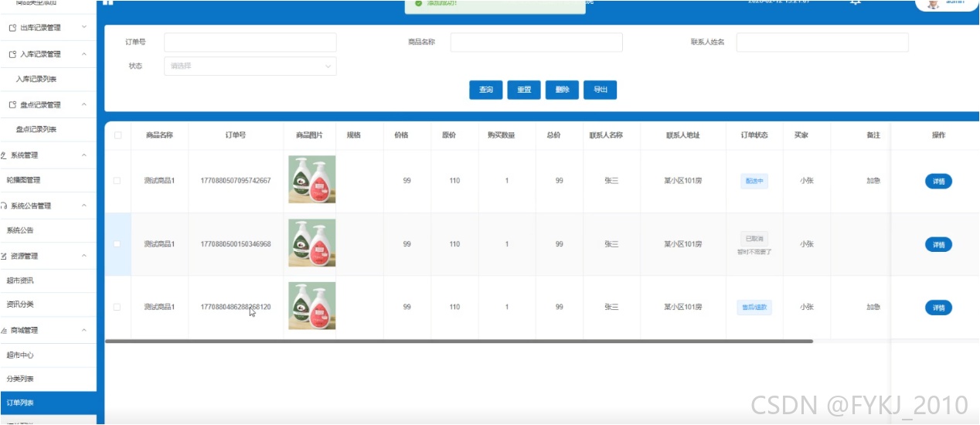
Task: Click the 总价 column header
Action: pyautogui.click(x=553, y=135)
